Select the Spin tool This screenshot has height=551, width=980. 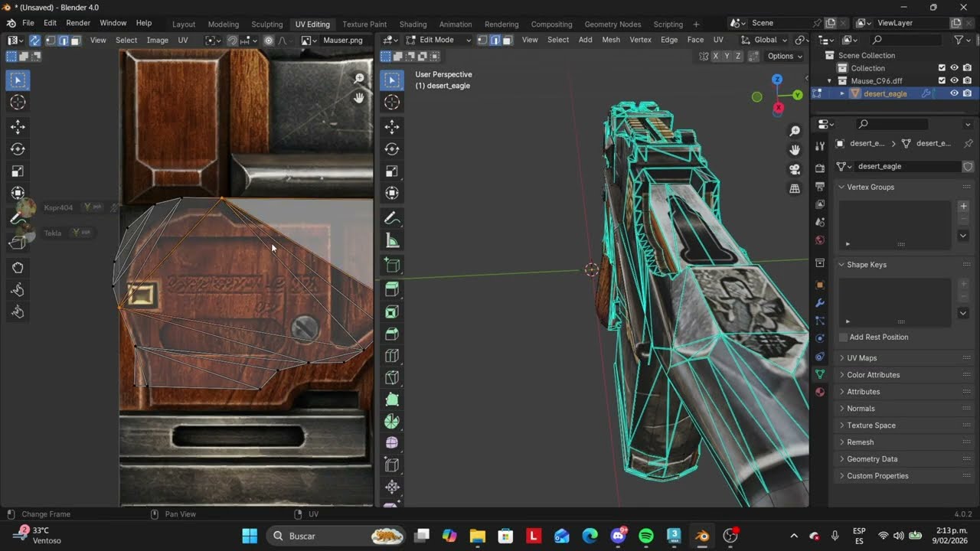[x=392, y=422]
